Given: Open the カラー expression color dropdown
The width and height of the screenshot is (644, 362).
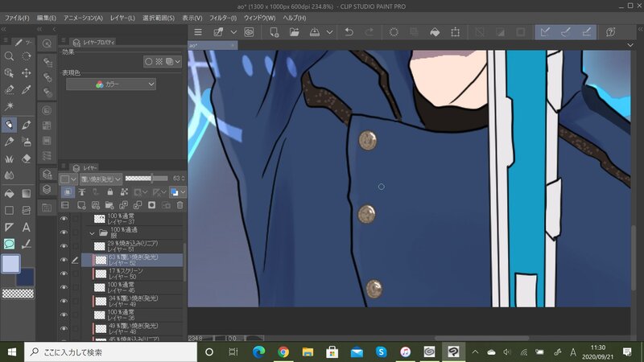Looking at the screenshot, I should (111, 84).
